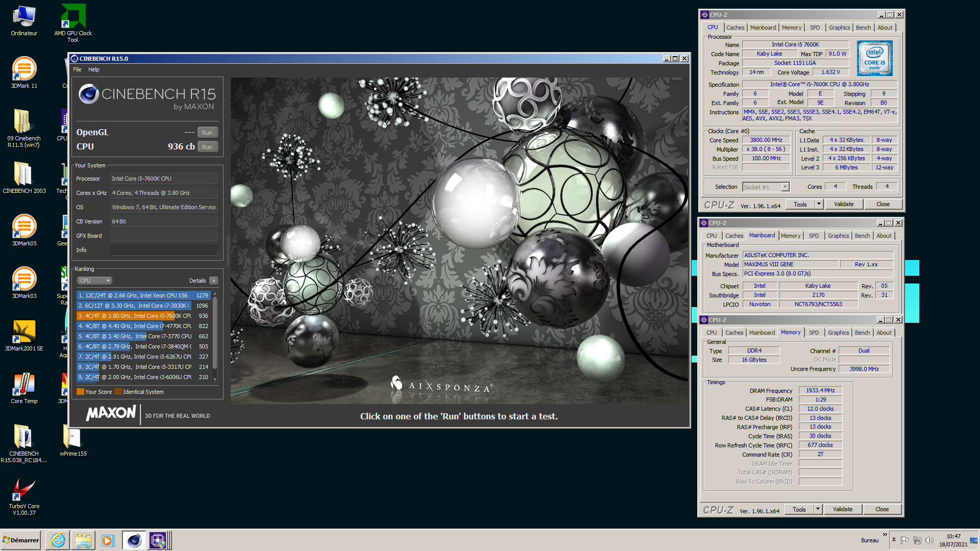Screen dimensions: 980x551
Task: Expand the Bureau toolbar chevron
Action: (x=885, y=535)
